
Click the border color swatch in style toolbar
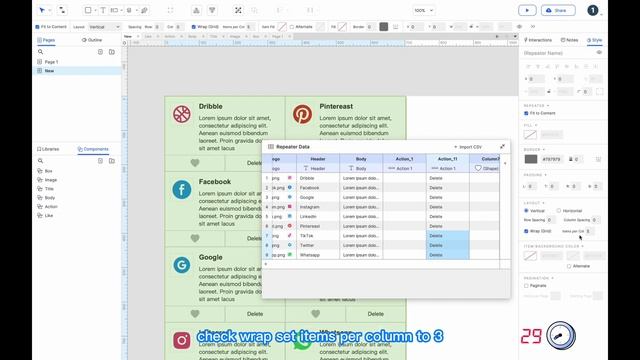(383, 27)
